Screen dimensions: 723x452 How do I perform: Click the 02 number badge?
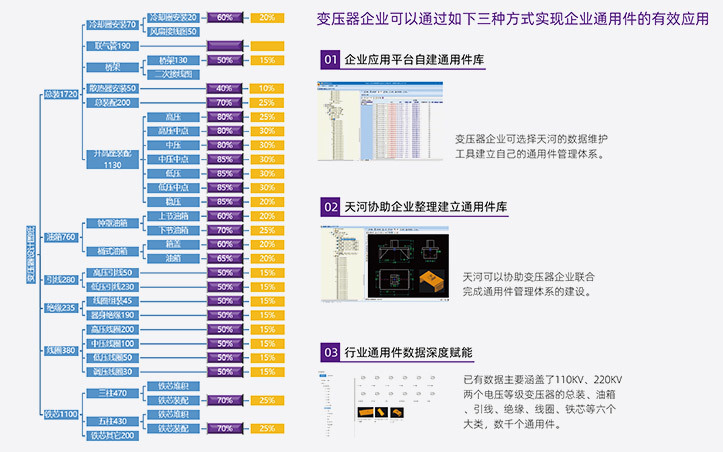330,207
